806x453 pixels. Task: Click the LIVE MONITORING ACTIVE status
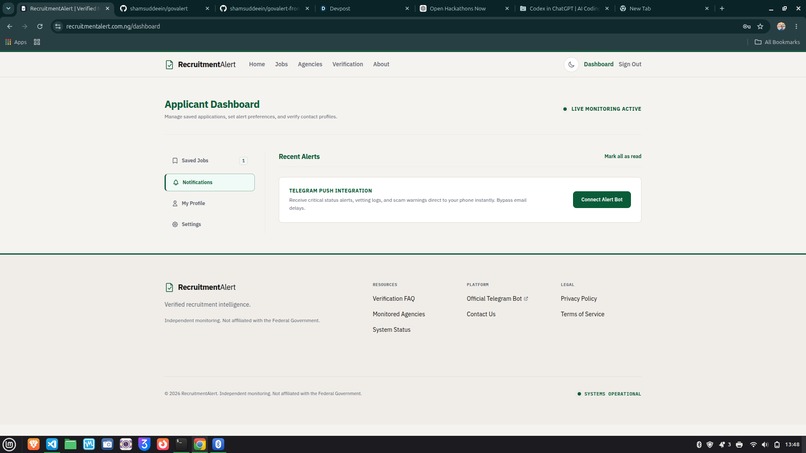602,109
